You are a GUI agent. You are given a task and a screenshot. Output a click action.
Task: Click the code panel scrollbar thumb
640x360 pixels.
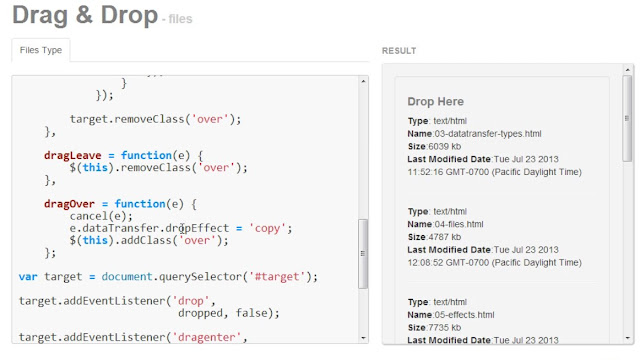coord(363,253)
